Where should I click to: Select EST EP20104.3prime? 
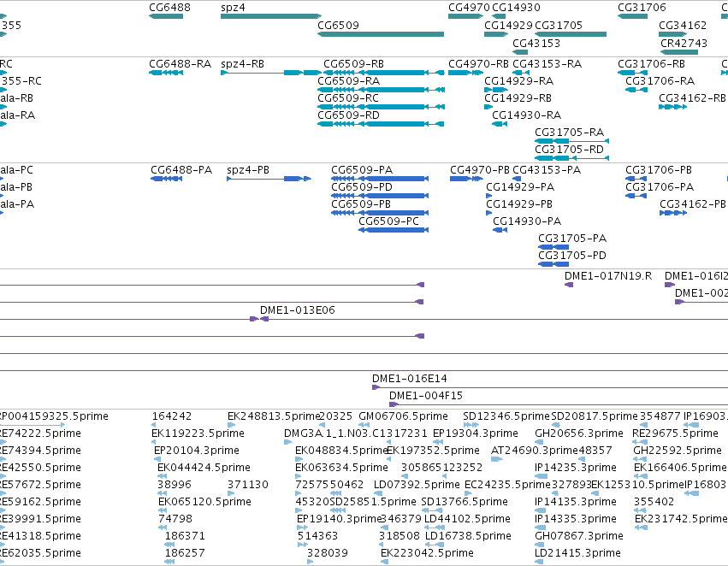click(157, 459)
